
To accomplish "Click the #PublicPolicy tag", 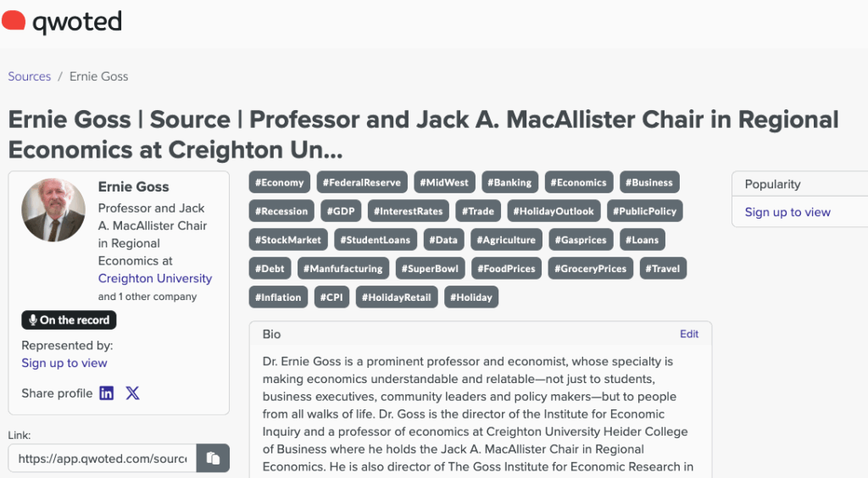I will coord(646,211).
